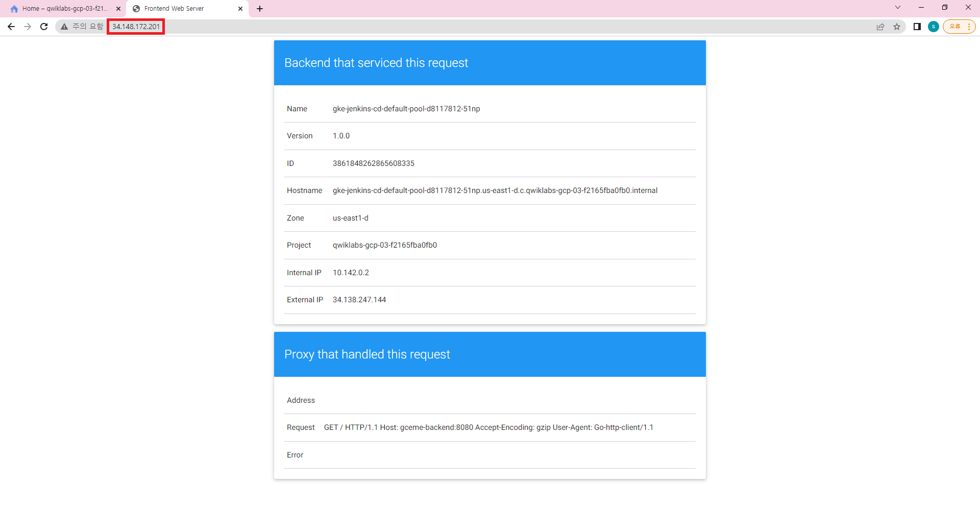Click the Hostname label
The height and width of the screenshot is (531, 980).
click(x=304, y=190)
